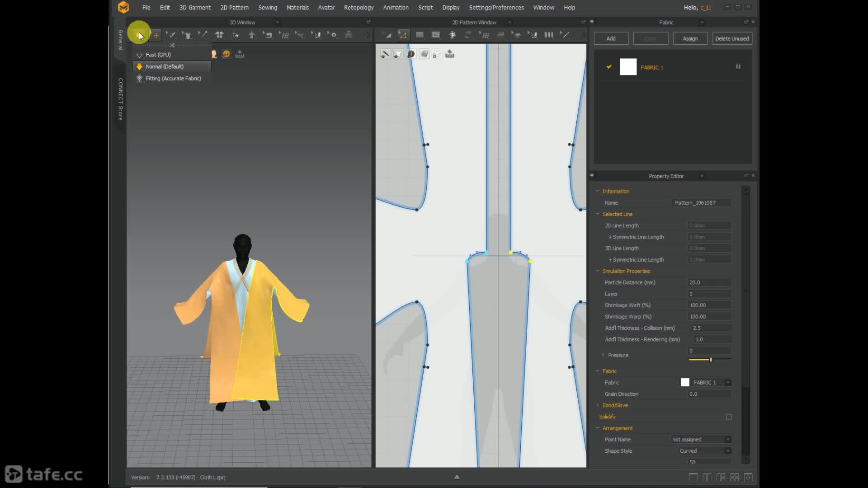Viewport: 868px width, 488px height.
Task: Select the Internal Rectangle tool
Action: pos(436,35)
